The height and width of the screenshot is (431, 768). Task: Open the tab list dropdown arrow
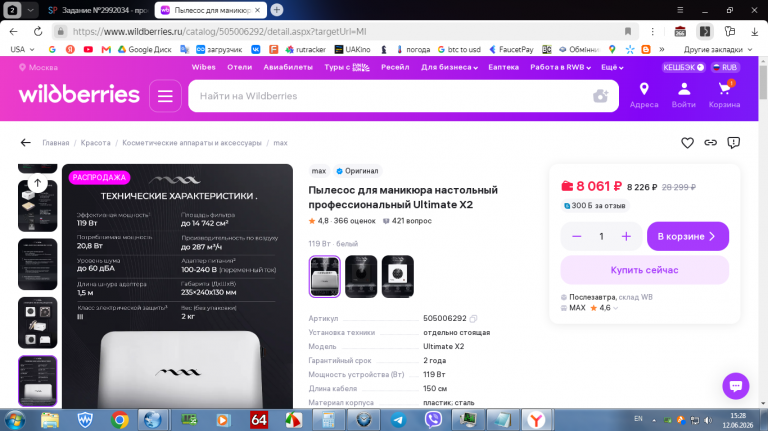click(30, 10)
